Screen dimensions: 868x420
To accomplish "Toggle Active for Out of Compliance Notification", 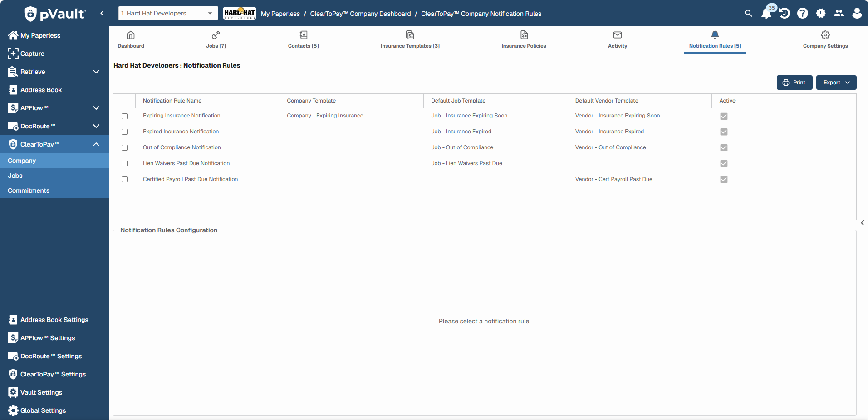I will pos(724,148).
